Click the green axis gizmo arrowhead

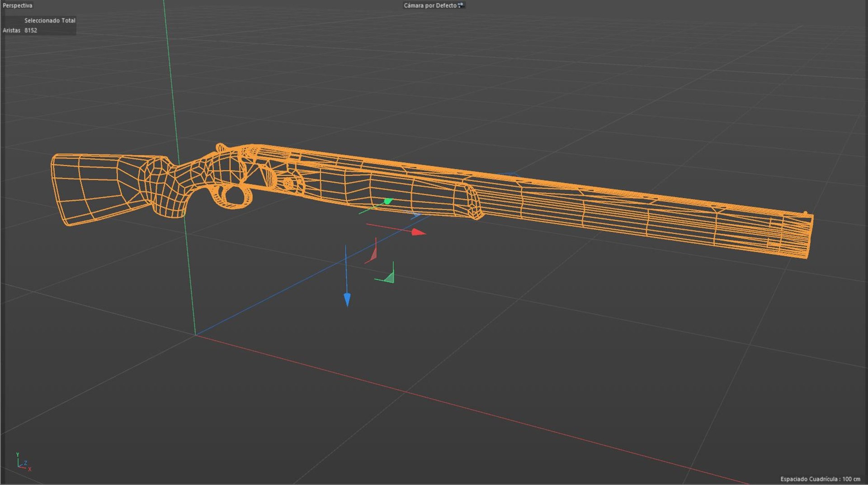tap(388, 201)
